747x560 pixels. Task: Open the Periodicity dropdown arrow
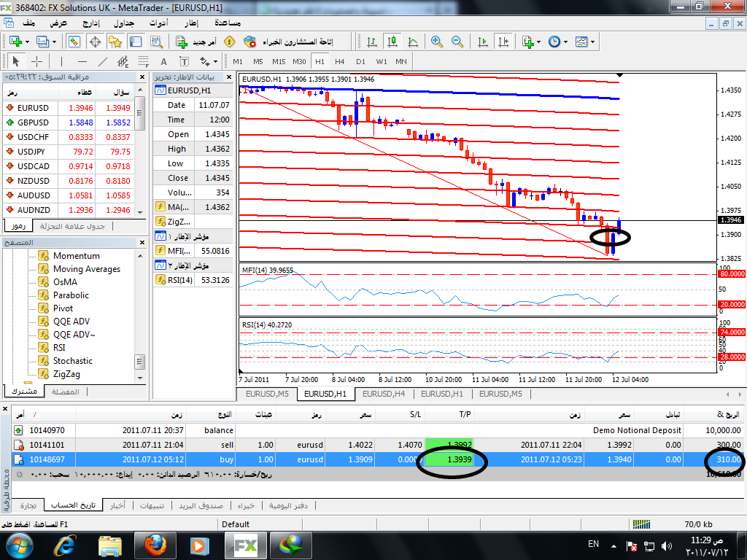point(565,42)
